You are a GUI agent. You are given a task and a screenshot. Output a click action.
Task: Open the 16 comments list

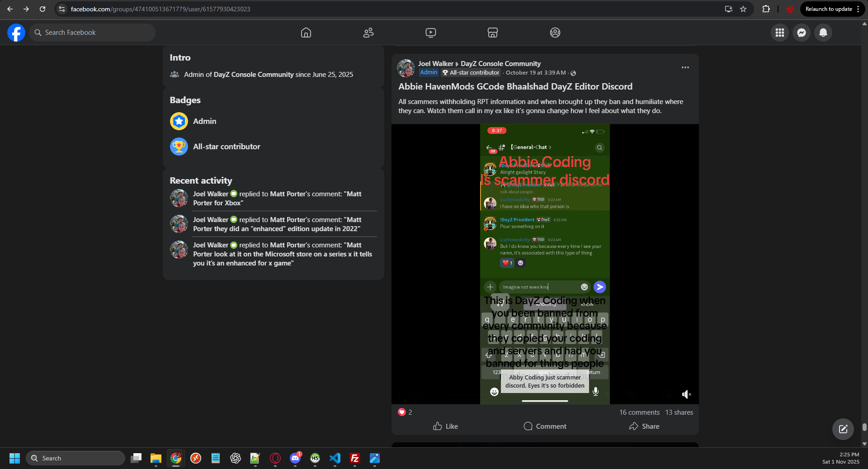639,412
